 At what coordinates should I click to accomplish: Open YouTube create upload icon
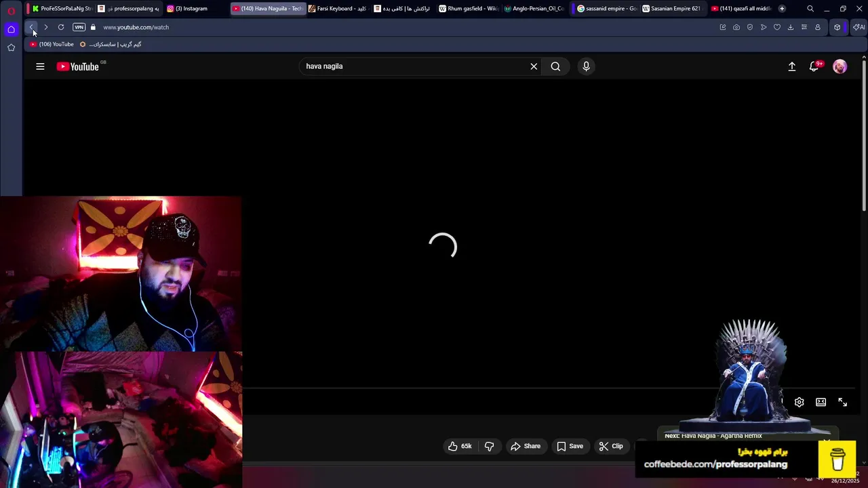coord(791,66)
